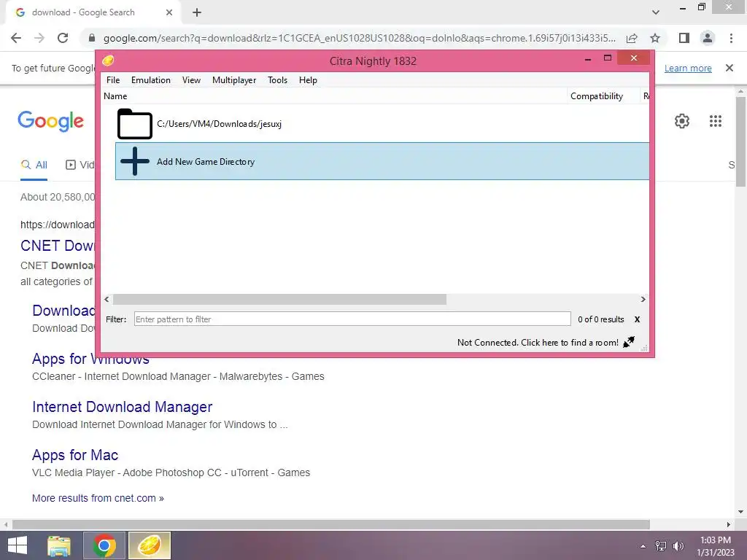Open File Explorer from taskbar
Viewport: 747px width, 560px height.
(x=59, y=545)
